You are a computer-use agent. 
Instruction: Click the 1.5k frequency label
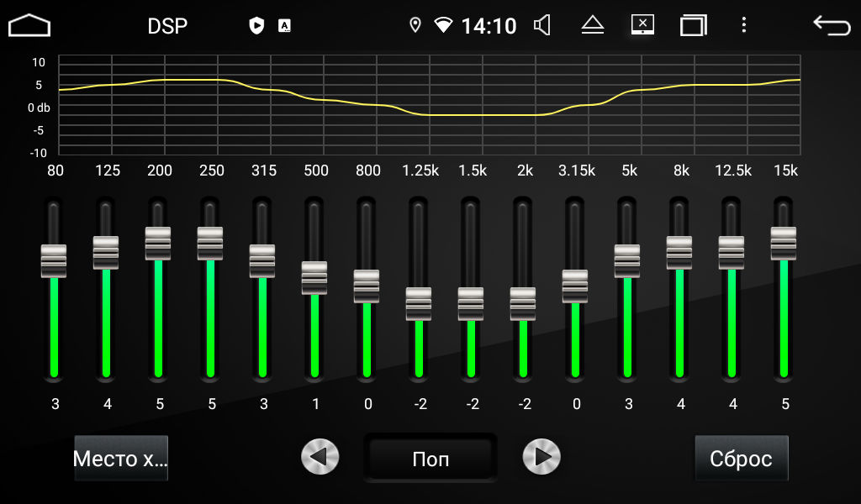[x=473, y=171]
